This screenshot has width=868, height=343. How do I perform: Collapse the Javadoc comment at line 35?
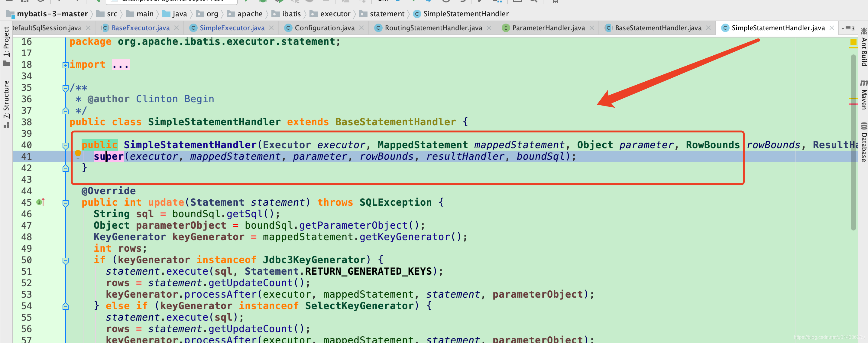click(x=66, y=88)
